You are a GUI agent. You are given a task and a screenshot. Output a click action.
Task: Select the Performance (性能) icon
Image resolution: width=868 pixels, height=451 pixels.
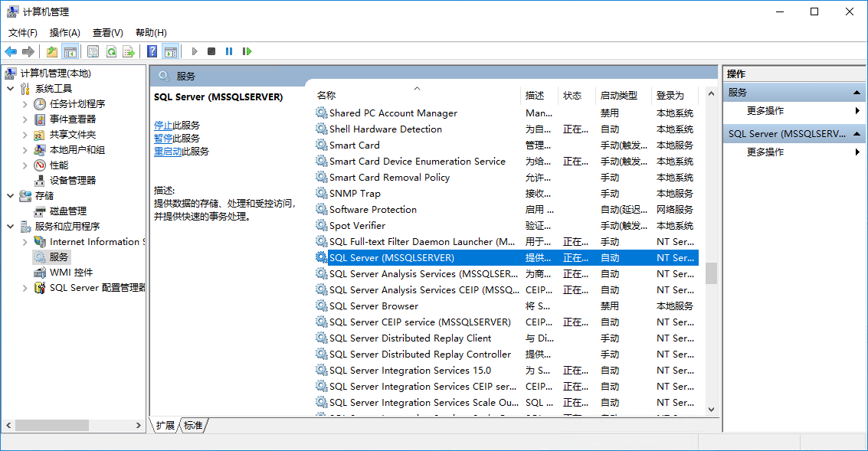[40, 165]
